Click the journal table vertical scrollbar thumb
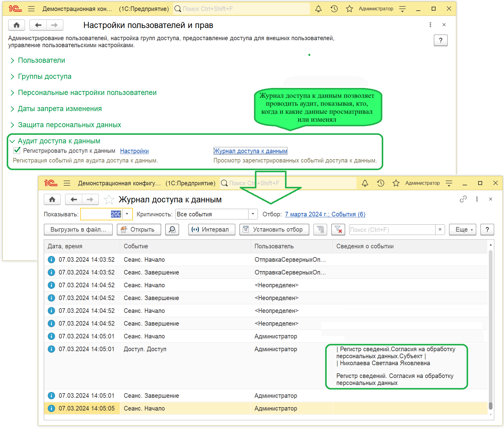Screen dimensions: 504x430 [490, 406]
